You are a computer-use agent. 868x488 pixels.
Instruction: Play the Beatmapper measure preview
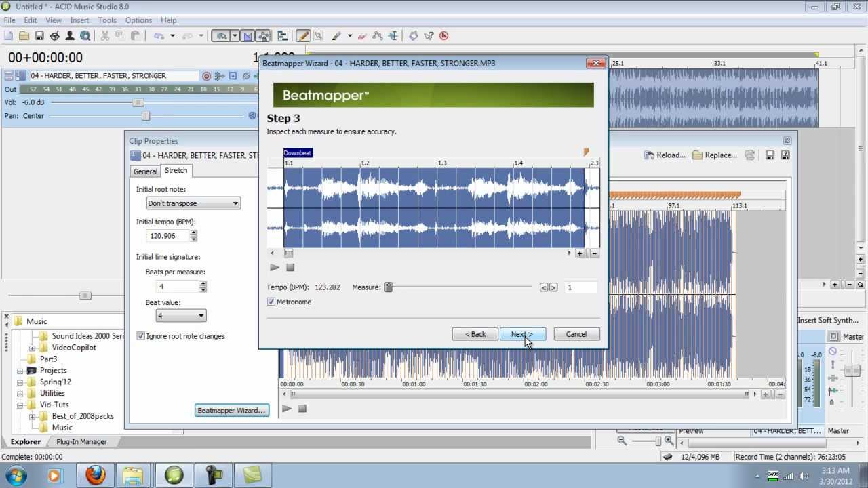point(275,268)
